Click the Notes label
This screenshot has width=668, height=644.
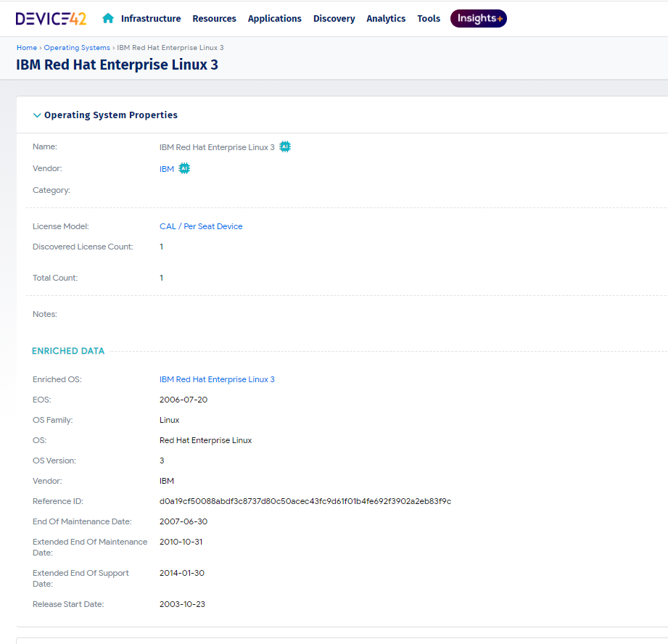[x=45, y=314]
